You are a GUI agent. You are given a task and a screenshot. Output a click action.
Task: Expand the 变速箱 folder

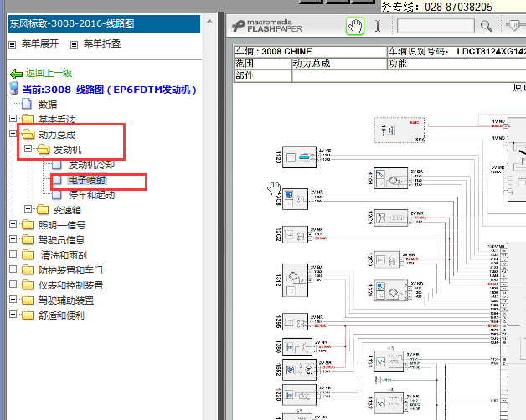(x=28, y=209)
